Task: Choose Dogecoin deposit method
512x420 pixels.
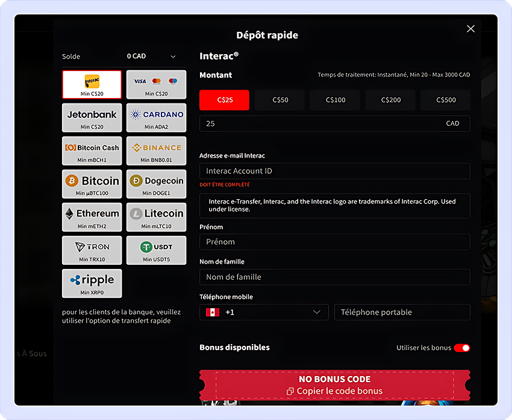Action: point(156,184)
